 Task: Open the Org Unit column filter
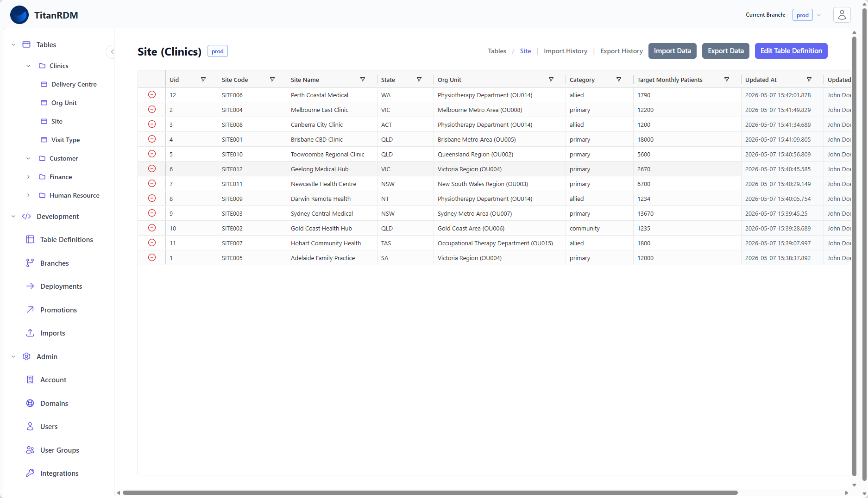tap(551, 80)
